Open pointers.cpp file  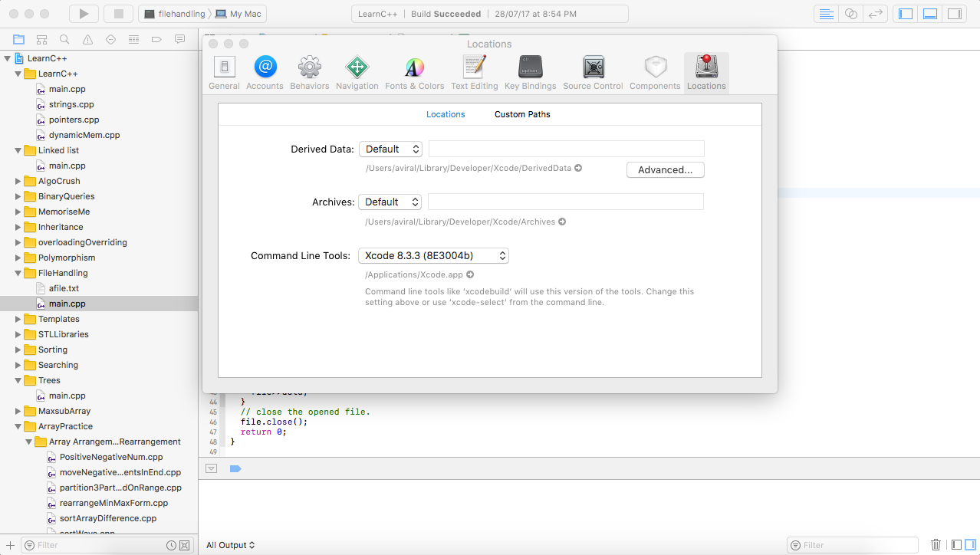[x=74, y=120]
